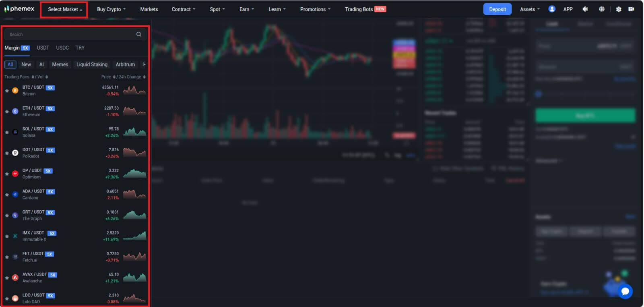The image size is (644, 307).
Task: Sort pairs by Price
Action: pyautogui.click(x=108, y=77)
